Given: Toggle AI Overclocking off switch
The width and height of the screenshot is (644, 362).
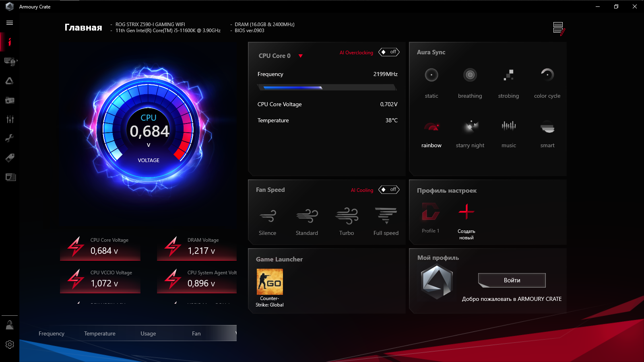Looking at the screenshot, I should (x=388, y=52).
